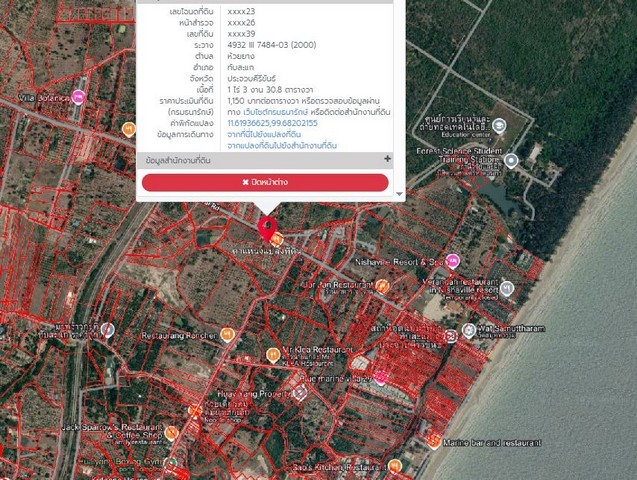
Task: Select the Nishaville Resort & Spa marker
Action: (x=453, y=261)
